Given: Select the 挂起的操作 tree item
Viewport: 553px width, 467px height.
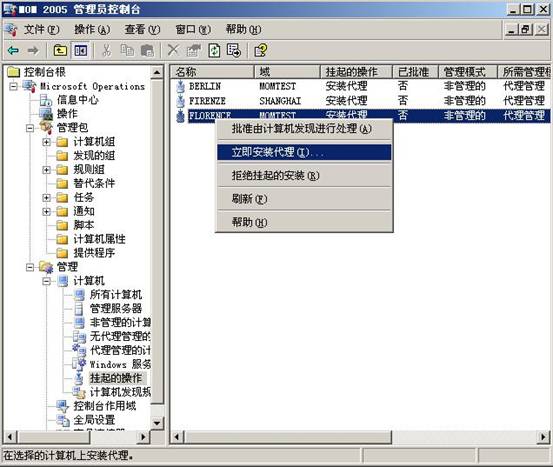Looking at the screenshot, I should point(116,378).
